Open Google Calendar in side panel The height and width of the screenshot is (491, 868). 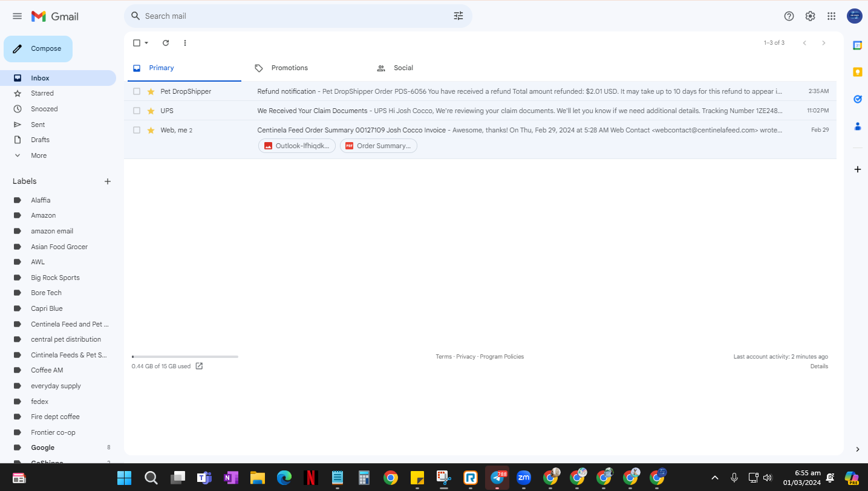click(x=857, y=45)
